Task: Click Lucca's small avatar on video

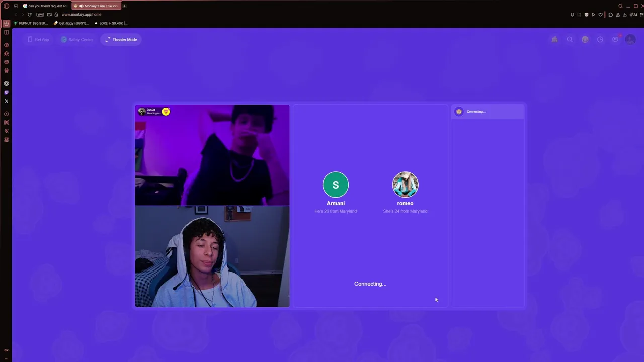Action: click(141, 111)
